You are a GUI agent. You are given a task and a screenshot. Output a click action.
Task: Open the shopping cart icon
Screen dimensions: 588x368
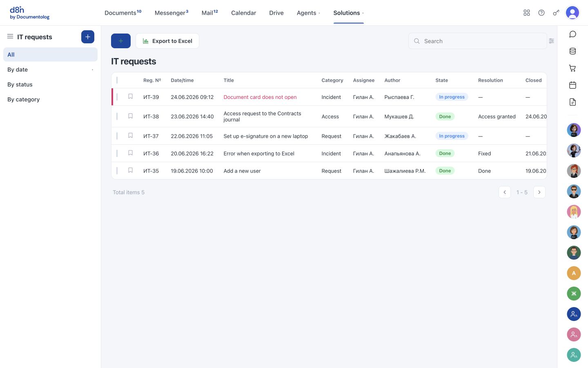573,68
